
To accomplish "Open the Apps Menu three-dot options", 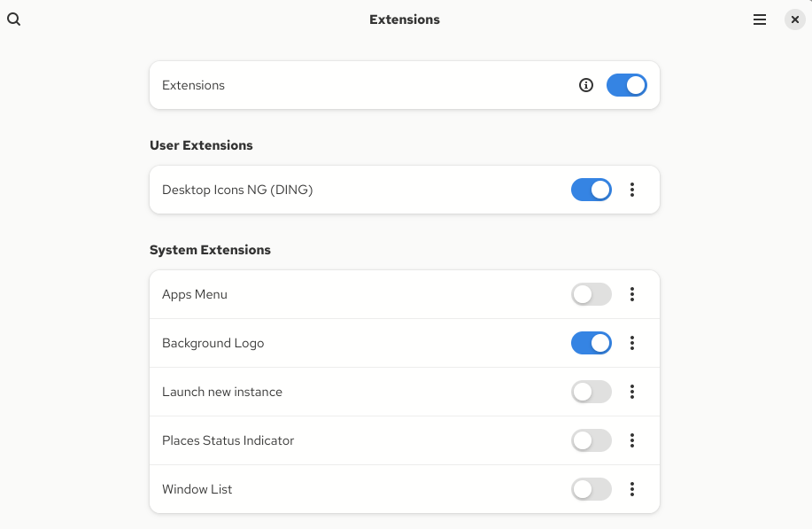I will coord(632,294).
